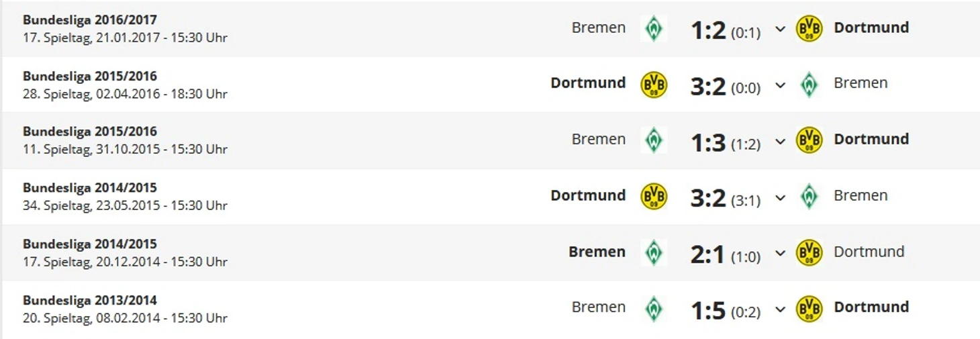
Task: Expand the 1:5 match on 08.02.2014
Action: 780,309
